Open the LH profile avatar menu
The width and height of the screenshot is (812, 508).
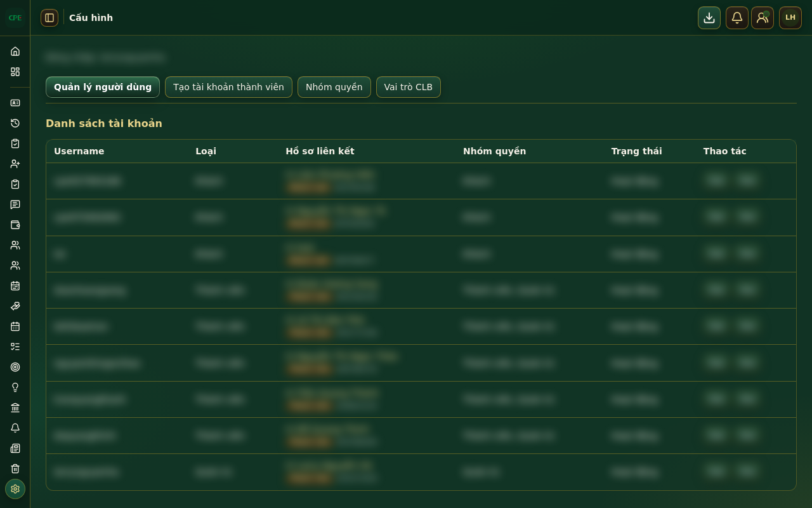[x=790, y=18]
